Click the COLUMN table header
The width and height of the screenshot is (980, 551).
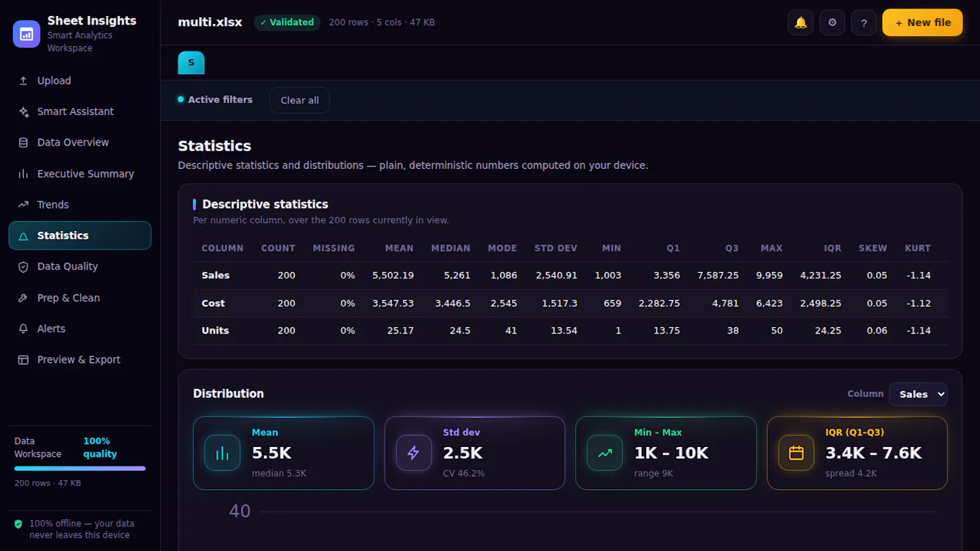click(x=222, y=249)
